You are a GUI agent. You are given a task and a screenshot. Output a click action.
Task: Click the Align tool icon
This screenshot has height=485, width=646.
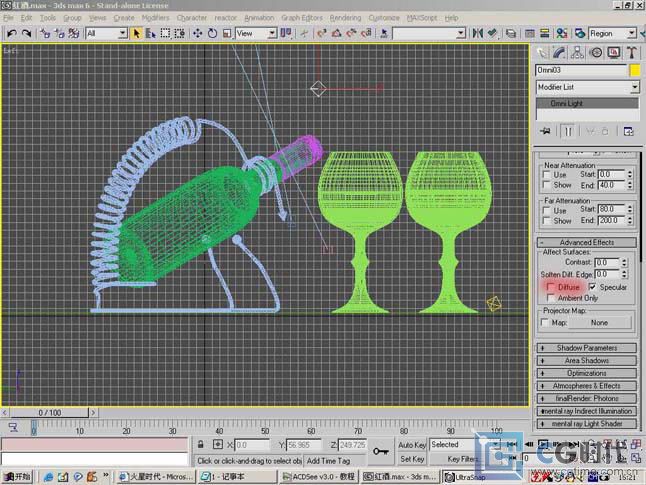point(492,33)
